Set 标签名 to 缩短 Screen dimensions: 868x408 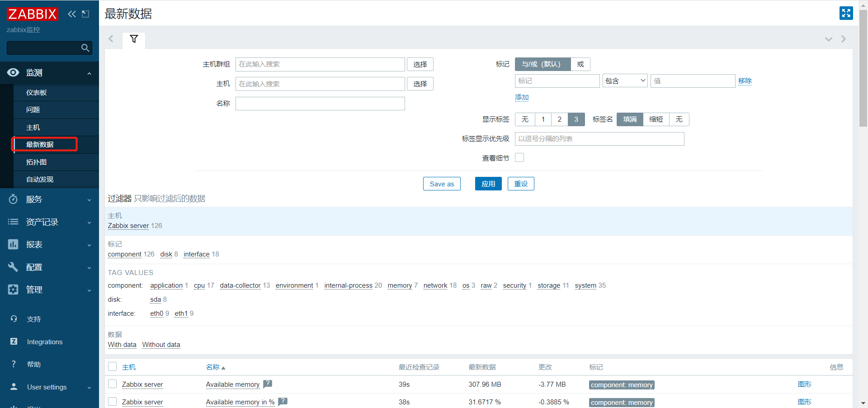tap(656, 119)
